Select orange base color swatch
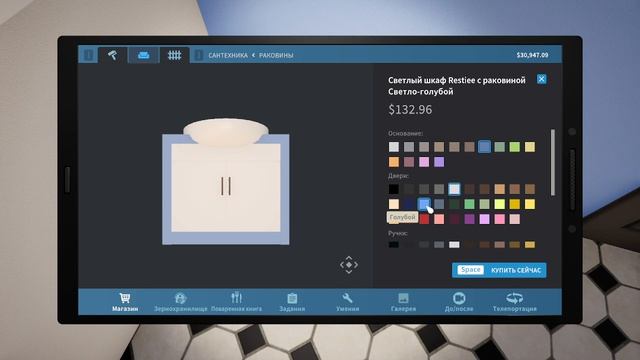 tap(393, 162)
